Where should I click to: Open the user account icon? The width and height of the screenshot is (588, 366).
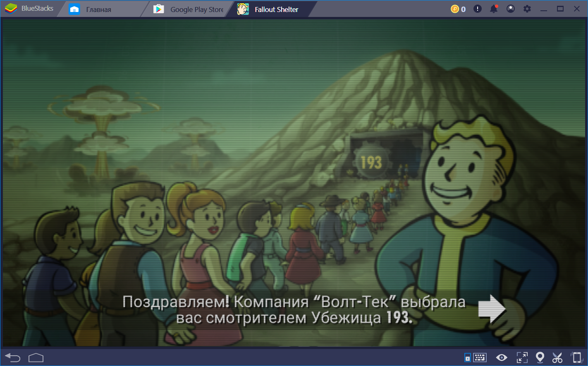click(511, 9)
